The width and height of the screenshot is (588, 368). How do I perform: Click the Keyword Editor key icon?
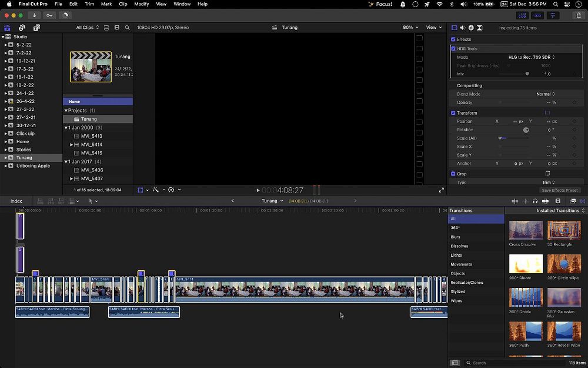coord(50,15)
